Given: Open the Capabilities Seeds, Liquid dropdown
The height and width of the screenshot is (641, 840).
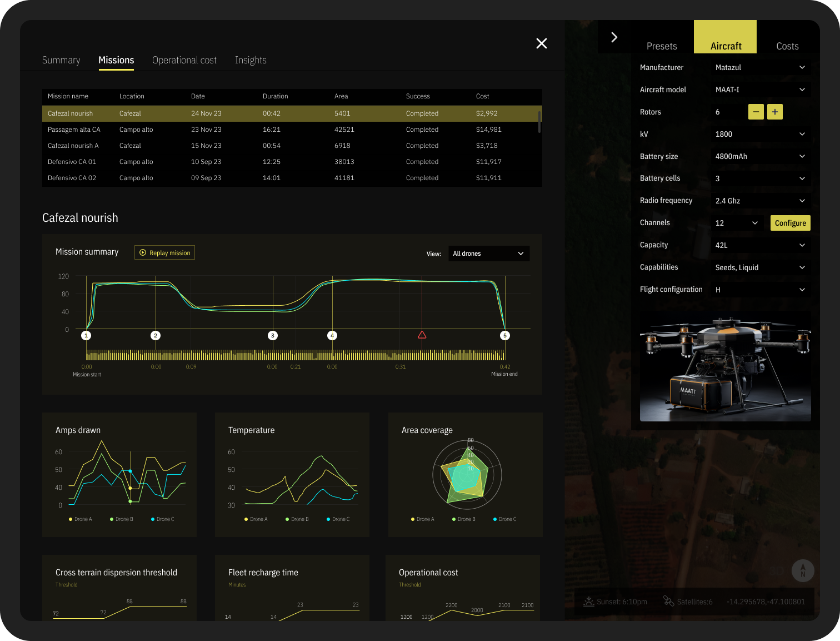Looking at the screenshot, I should point(761,267).
